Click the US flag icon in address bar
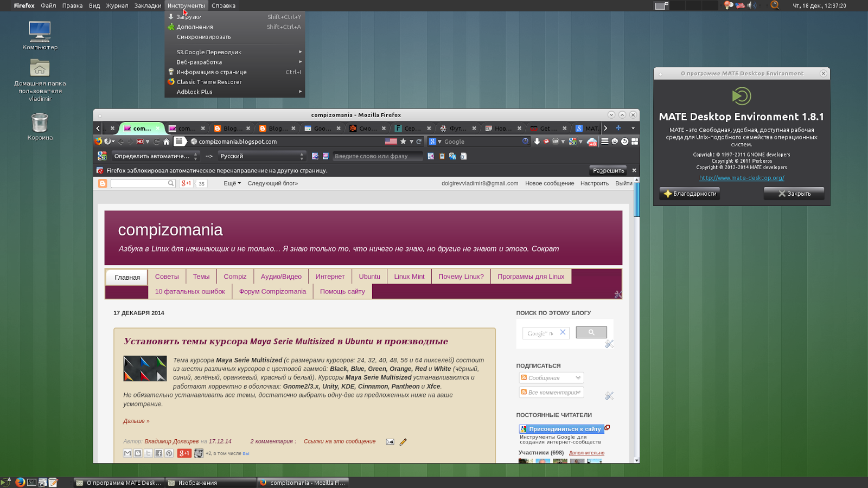The width and height of the screenshot is (868, 488). click(391, 142)
